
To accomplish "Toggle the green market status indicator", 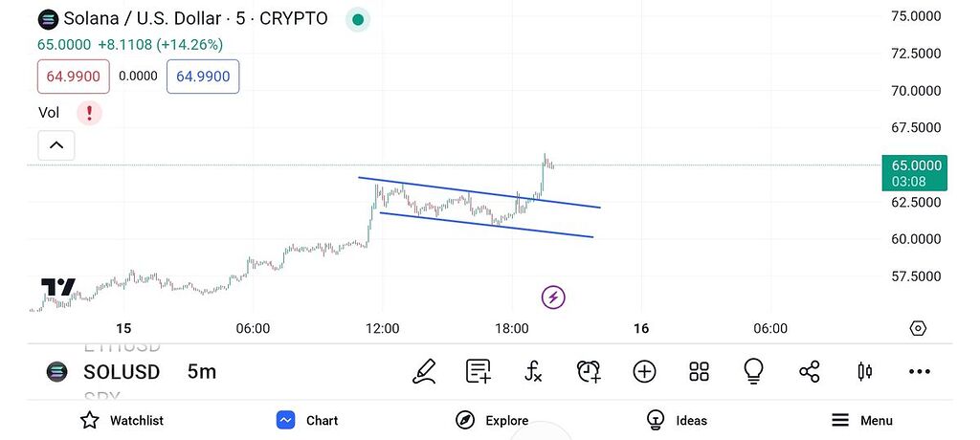I will 358,18.
